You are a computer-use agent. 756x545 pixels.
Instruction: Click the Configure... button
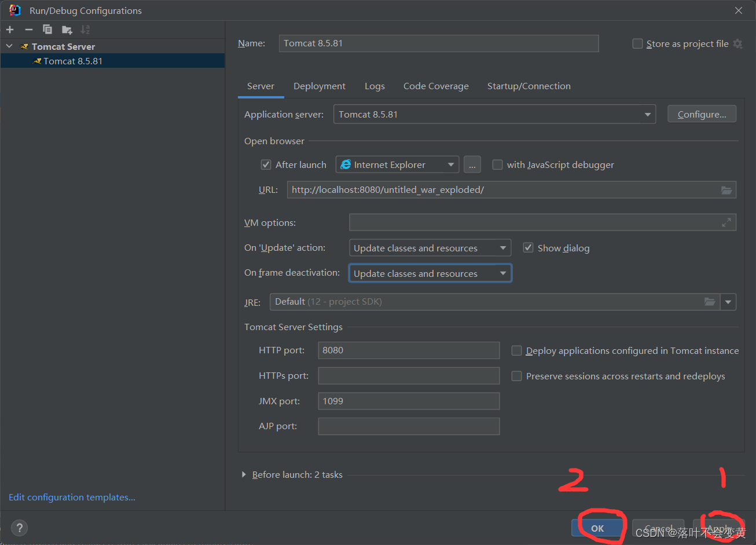[x=702, y=114]
